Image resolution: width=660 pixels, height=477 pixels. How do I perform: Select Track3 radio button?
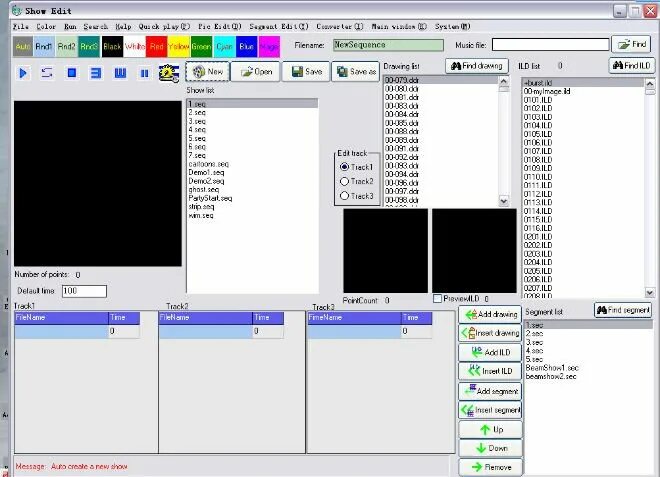[356, 196]
